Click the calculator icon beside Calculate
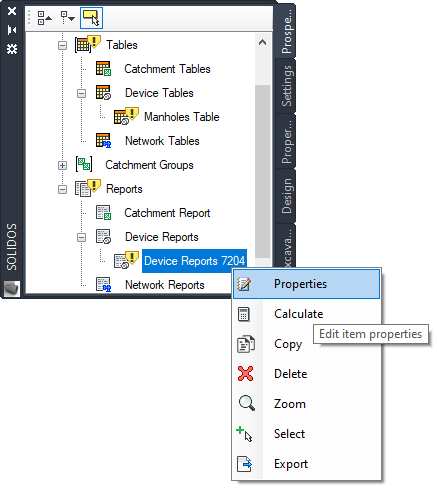 tap(244, 314)
